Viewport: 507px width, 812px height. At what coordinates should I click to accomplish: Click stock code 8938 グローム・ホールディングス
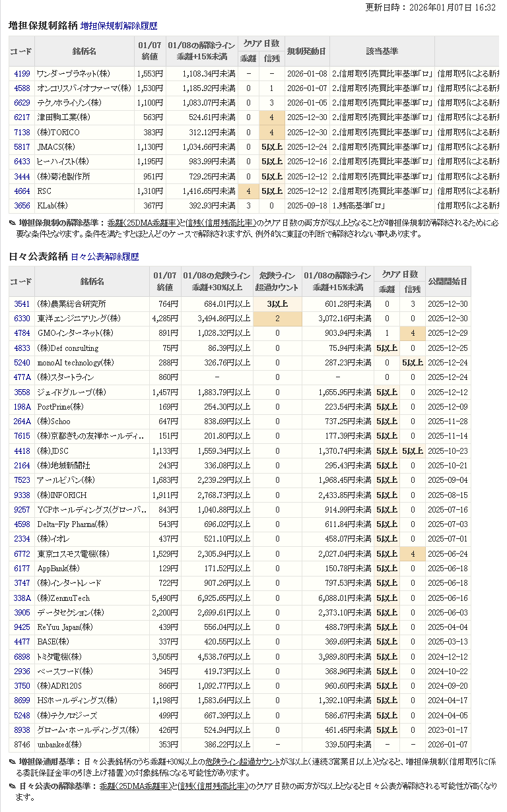pyautogui.click(x=22, y=730)
